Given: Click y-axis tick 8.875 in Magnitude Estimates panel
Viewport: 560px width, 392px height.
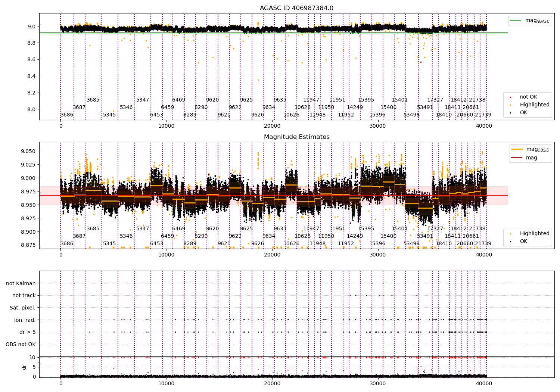Looking at the screenshot, I should click(x=28, y=245).
